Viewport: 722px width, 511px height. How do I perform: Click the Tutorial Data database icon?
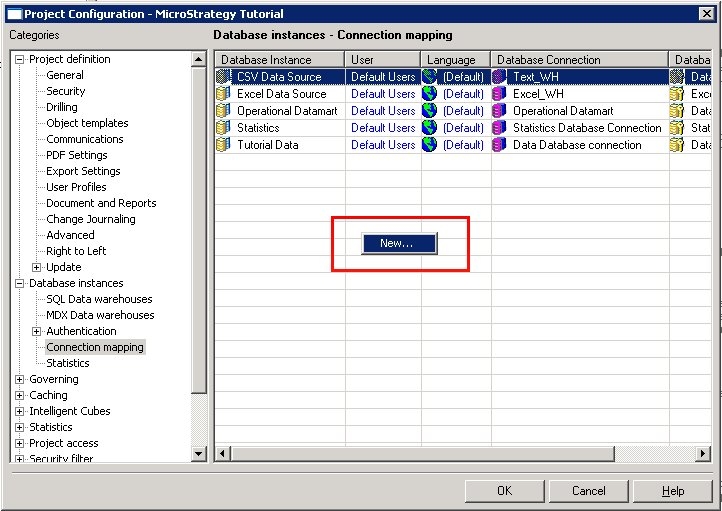click(223, 145)
